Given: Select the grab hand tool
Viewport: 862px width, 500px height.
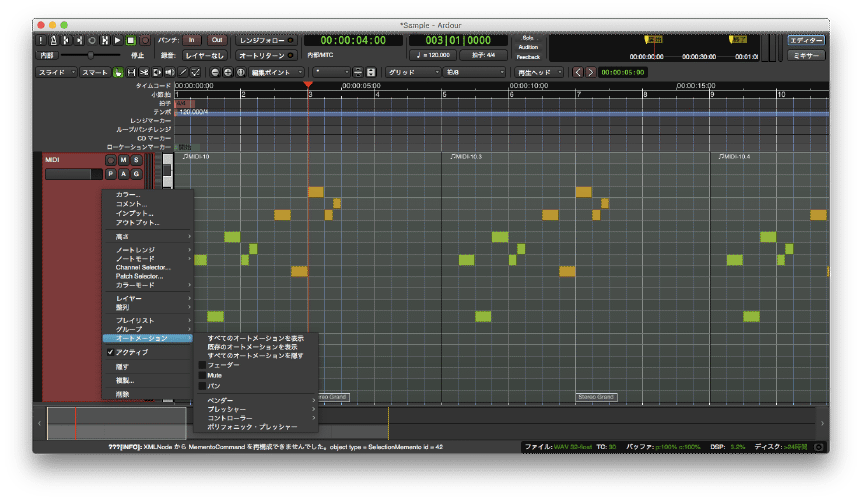Looking at the screenshot, I should coord(118,73).
